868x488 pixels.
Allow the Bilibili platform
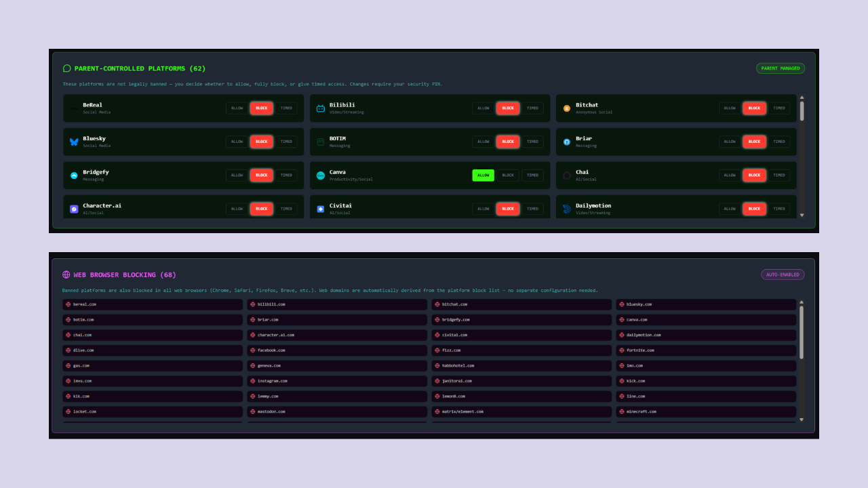tap(484, 108)
